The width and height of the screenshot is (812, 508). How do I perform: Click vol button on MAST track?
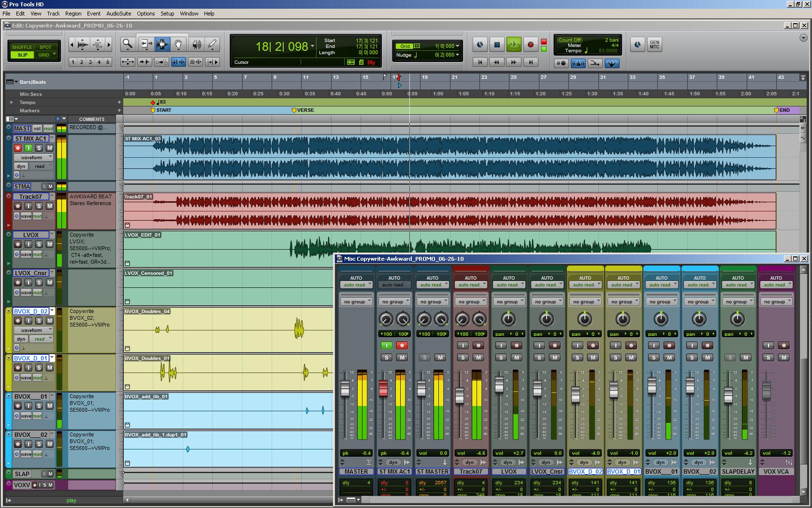pyautogui.click(x=37, y=129)
